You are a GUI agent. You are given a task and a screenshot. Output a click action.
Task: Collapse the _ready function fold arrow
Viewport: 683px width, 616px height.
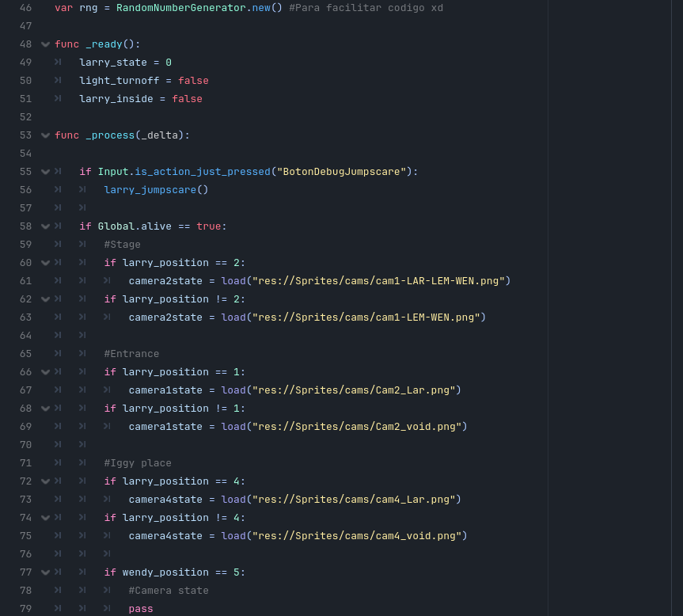45,44
